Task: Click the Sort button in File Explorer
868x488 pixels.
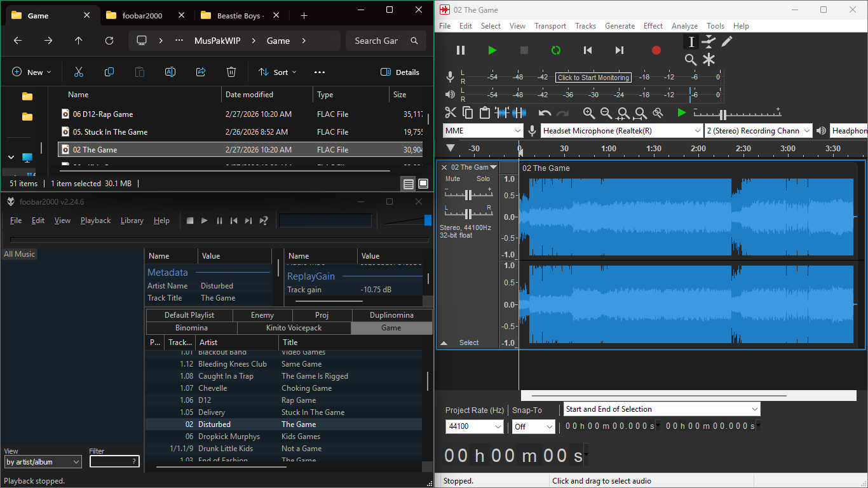Action: click(x=278, y=72)
